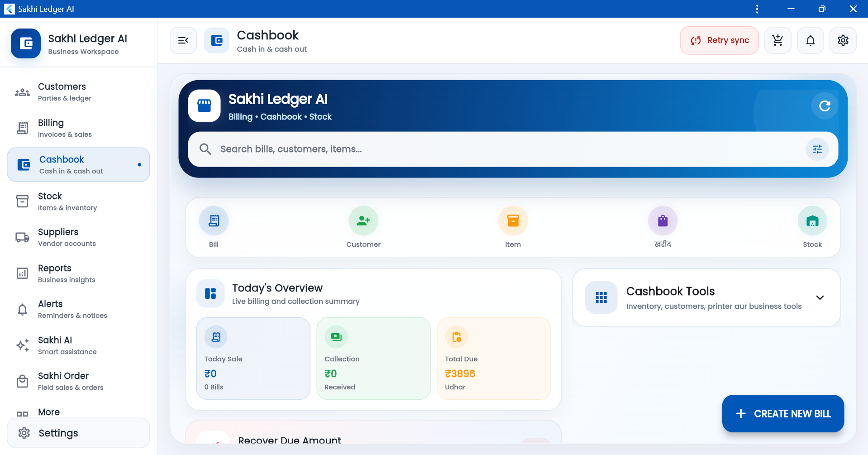Open Alerts in the sidebar
Screen dimensions: 868x455
[78, 309]
